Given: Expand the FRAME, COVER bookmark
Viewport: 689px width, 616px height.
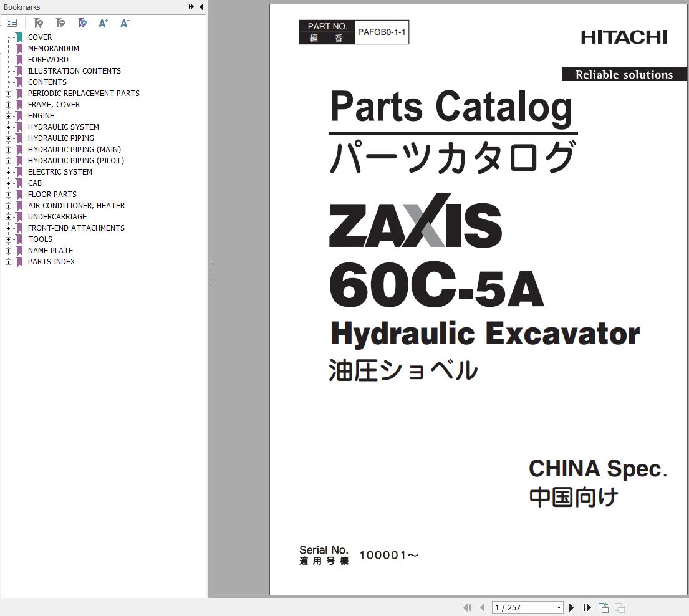Looking at the screenshot, I should 8,105.
